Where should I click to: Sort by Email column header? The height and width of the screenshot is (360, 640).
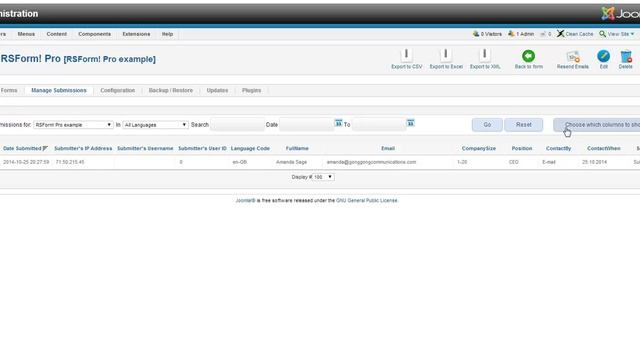[x=388, y=148]
